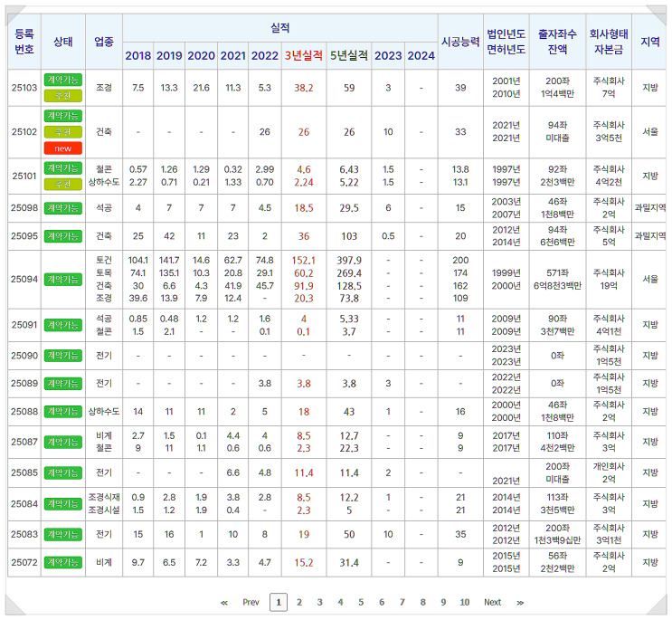Screen dimensions: 672x620
Task: Navigate to page 9
Action: point(443,602)
